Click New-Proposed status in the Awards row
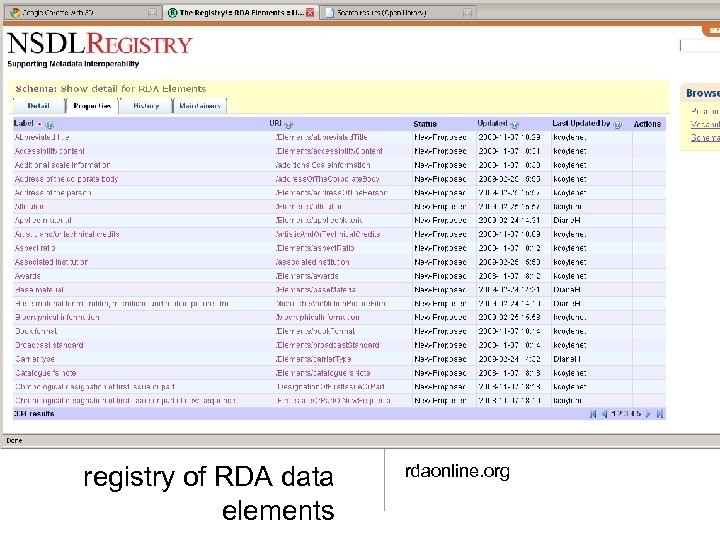The width and height of the screenshot is (720, 540). pyautogui.click(x=440, y=276)
